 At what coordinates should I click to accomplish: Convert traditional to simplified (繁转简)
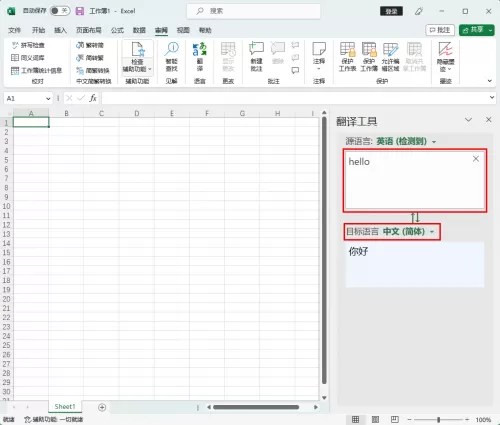tap(90, 45)
